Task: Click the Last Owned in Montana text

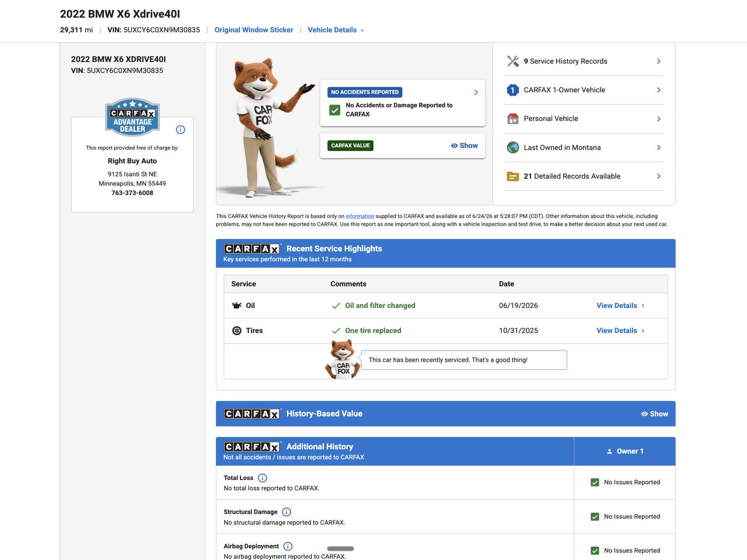Action: click(562, 148)
